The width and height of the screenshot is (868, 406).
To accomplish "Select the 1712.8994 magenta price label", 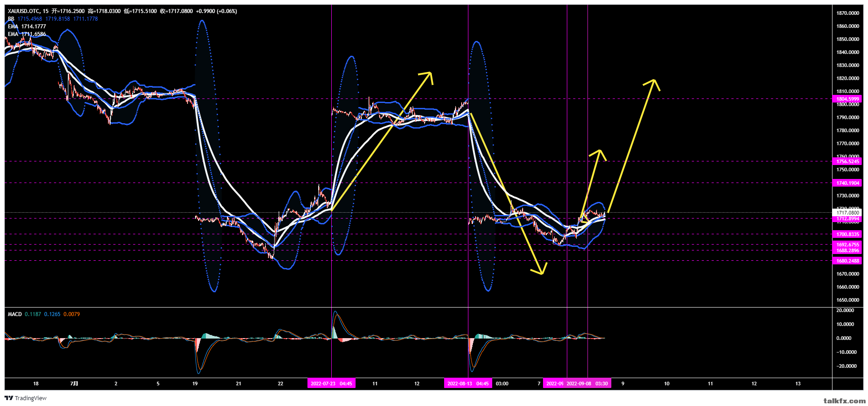I will 847,219.
